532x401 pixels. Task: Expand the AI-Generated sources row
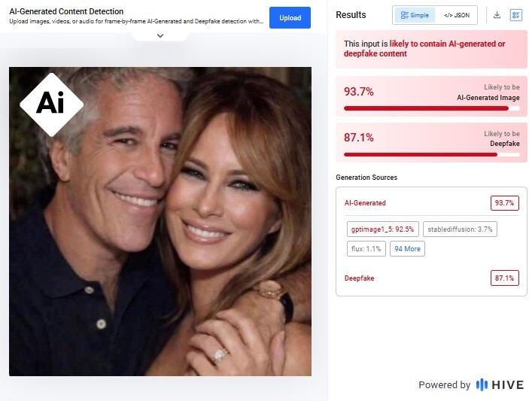pos(431,203)
